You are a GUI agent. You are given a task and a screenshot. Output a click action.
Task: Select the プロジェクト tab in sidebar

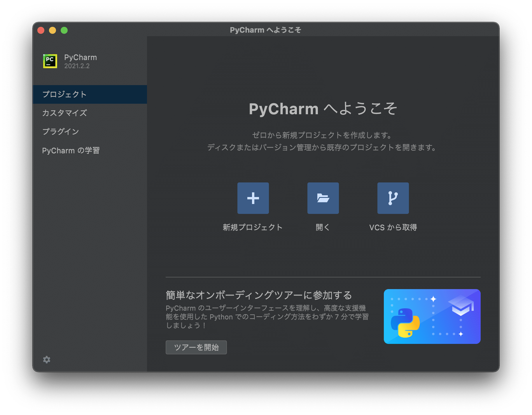(x=90, y=94)
